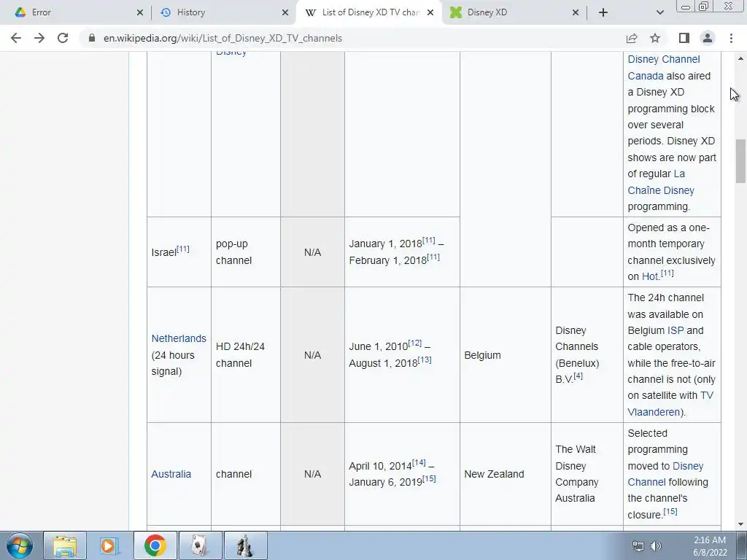Click citation [13] after August 1, 2018

point(425,359)
